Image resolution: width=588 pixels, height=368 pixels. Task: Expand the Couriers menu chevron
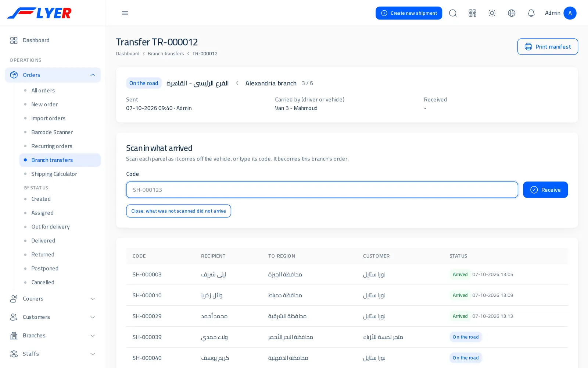point(93,299)
